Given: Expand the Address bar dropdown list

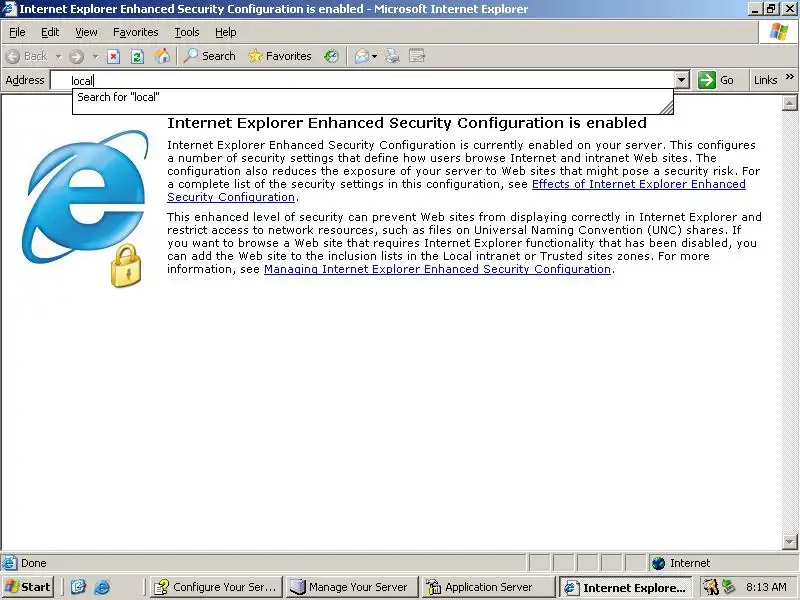Looking at the screenshot, I should coord(682,80).
